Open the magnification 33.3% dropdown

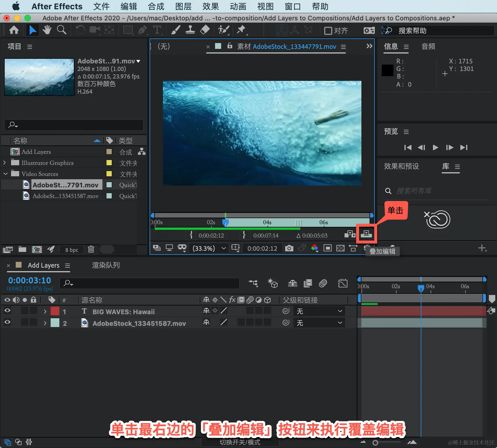coord(209,248)
